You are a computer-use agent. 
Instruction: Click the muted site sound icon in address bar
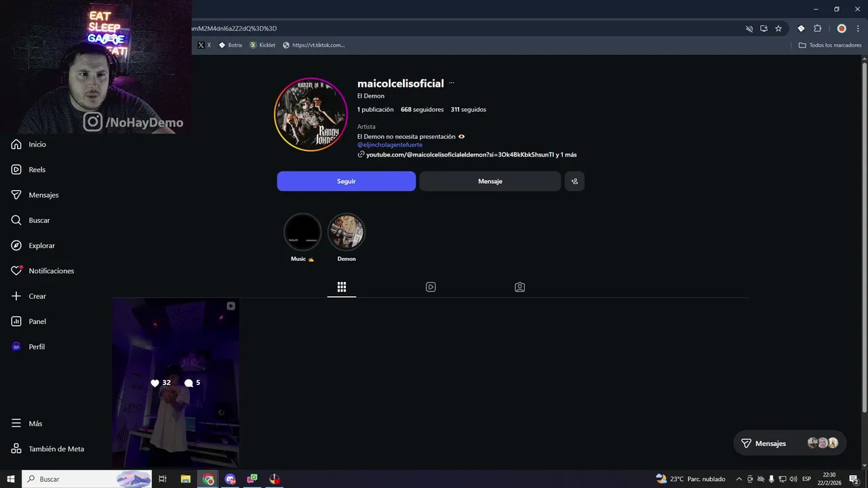click(749, 28)
